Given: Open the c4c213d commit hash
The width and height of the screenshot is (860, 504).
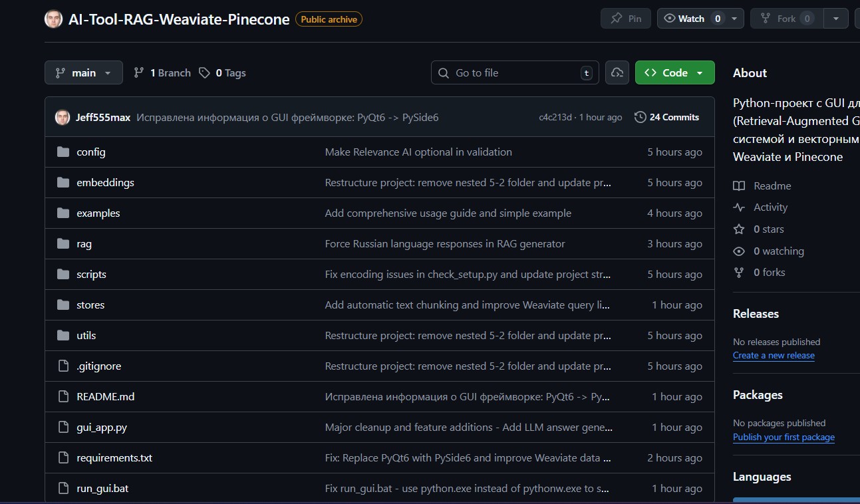Looking at the screenshot, I should pyautogui.click(x=555, y=117).
